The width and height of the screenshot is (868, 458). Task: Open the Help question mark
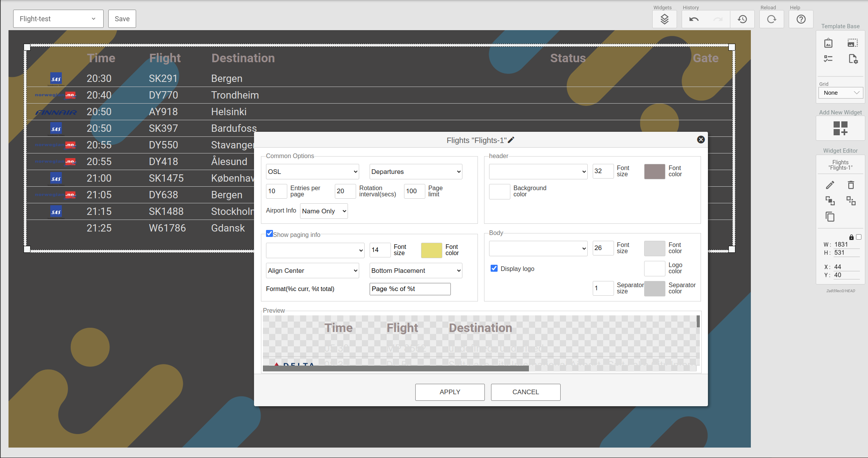(x=801, y=19)
